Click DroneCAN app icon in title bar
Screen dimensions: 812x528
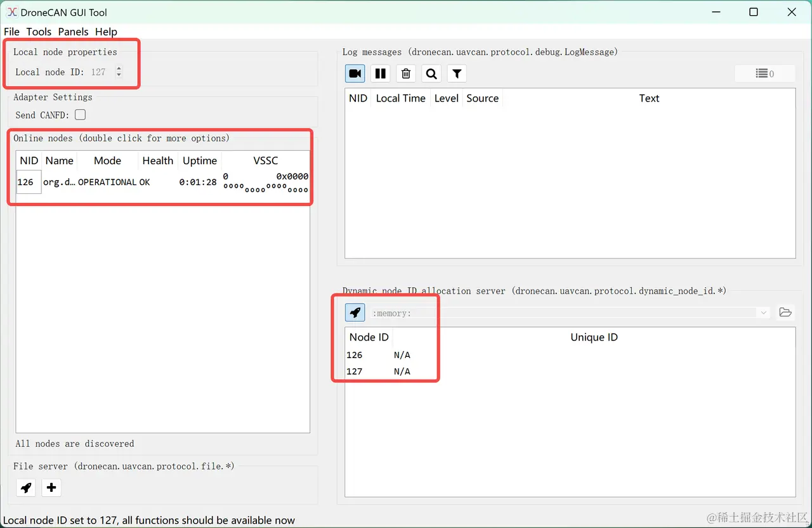click(x=12, y=12)
